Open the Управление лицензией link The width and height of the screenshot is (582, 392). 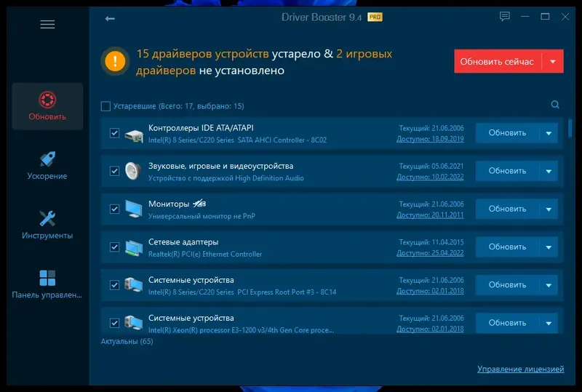tap(520, 369)
